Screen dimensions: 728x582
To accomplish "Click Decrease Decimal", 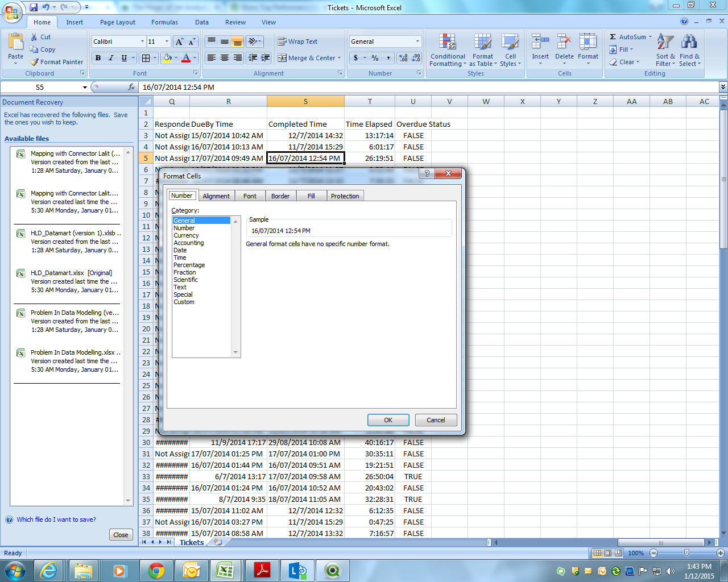I will click(416, 58).
